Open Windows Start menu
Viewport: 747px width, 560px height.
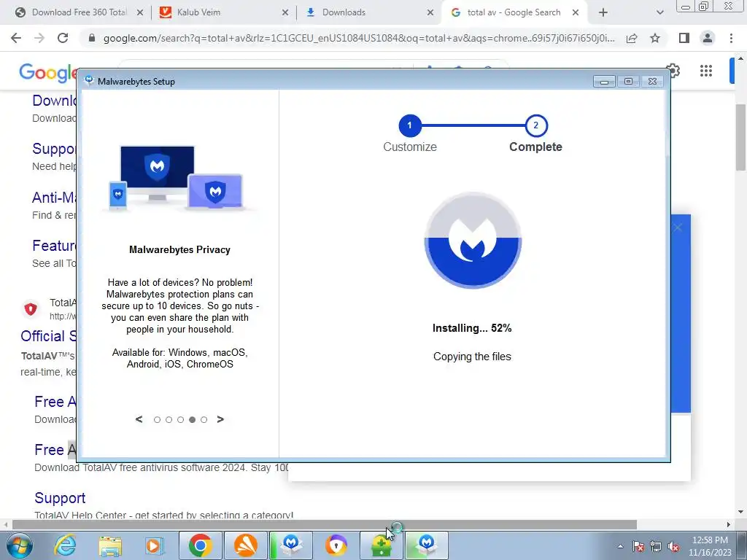point(19,545)
